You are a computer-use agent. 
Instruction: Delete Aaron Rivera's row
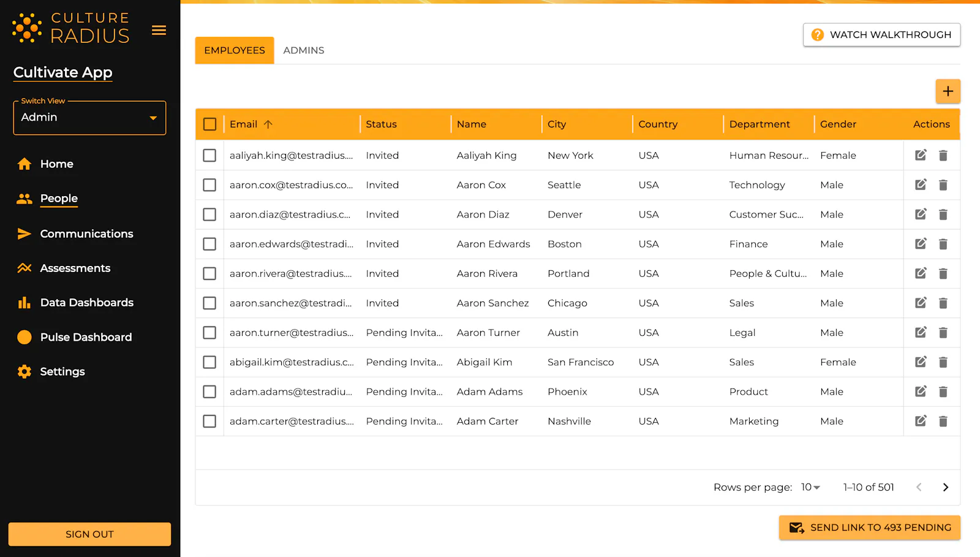(943, 274)
